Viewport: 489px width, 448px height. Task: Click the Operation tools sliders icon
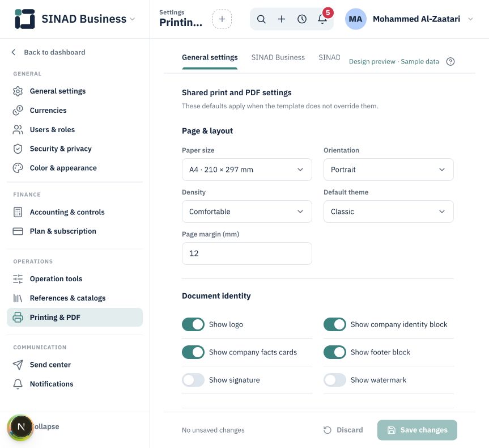coord(18,279)
